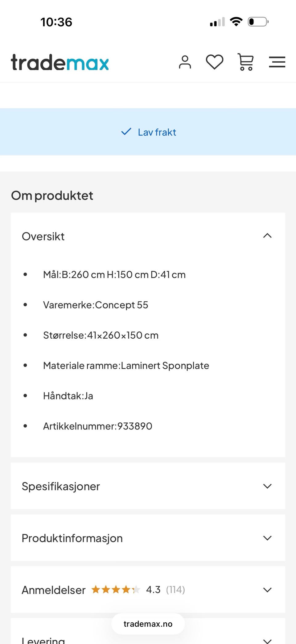Image resolution: width=296 pixels, height=644 pixels.
Task: Tap the trademax.no address pill
Action: (x=148, y=624)
